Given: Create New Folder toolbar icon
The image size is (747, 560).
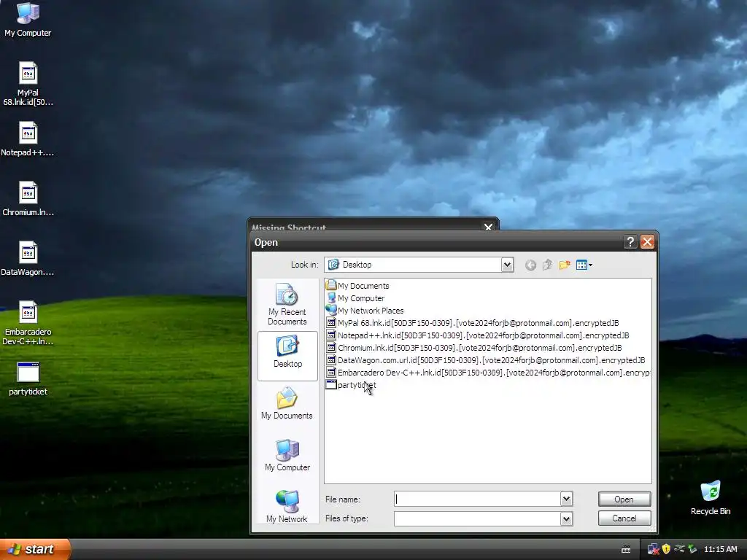Looking at the screenshot, I should pyautogui.click(x=565, y=265).
